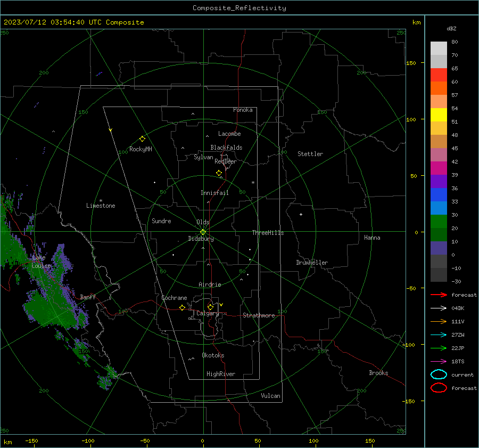Click the Lacombe label
The width and height of the screenshot is (479, 448).
pyautogui.click(x=229, y=134)
